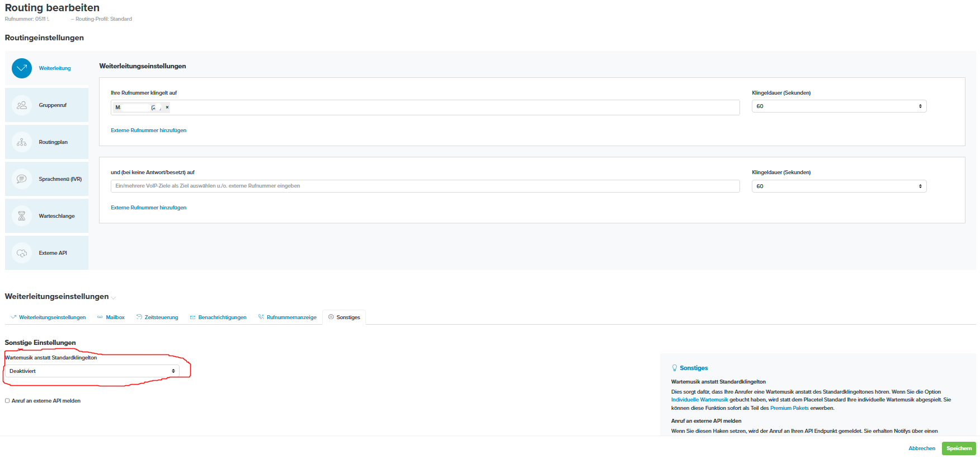Viewport: 980px width, 458px height.
Task: Choose the Gruppenruf routing icon
Action: [x=22, y=105]
